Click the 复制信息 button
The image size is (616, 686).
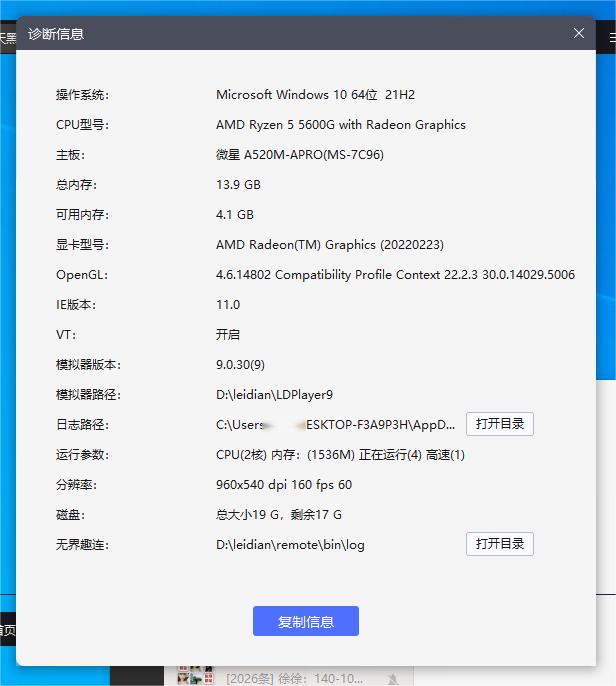(x=305, y=621)
